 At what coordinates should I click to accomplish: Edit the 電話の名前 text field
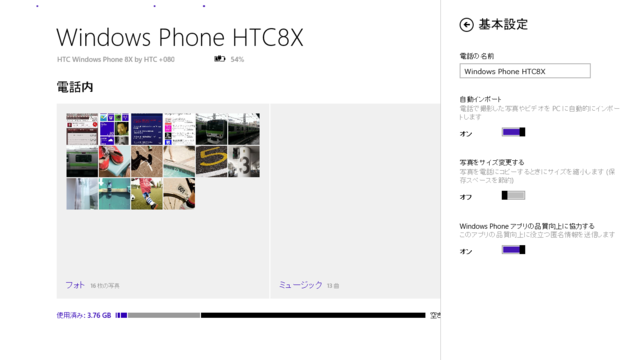(525, 71)
